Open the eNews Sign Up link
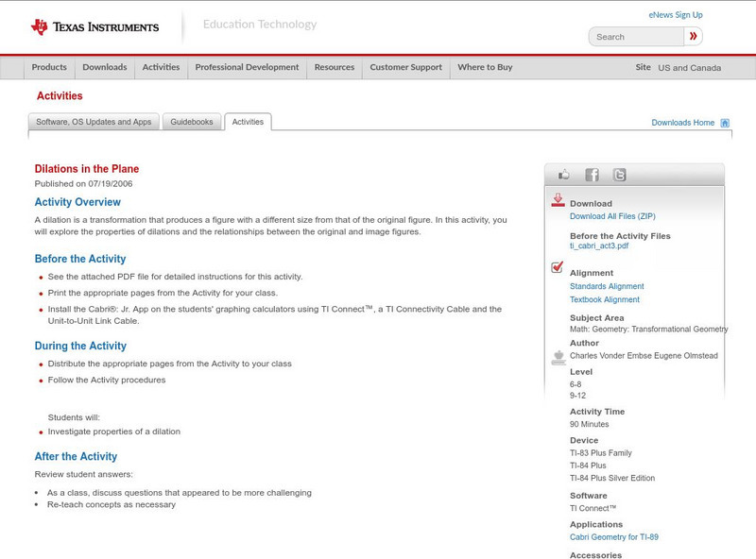 (x=676, y=15)
